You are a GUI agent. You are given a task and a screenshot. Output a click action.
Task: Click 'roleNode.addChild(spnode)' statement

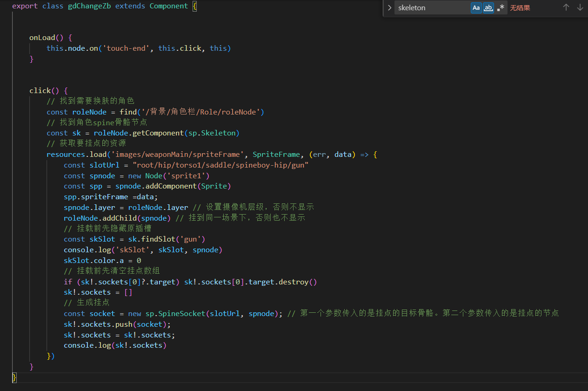point(117,218)
